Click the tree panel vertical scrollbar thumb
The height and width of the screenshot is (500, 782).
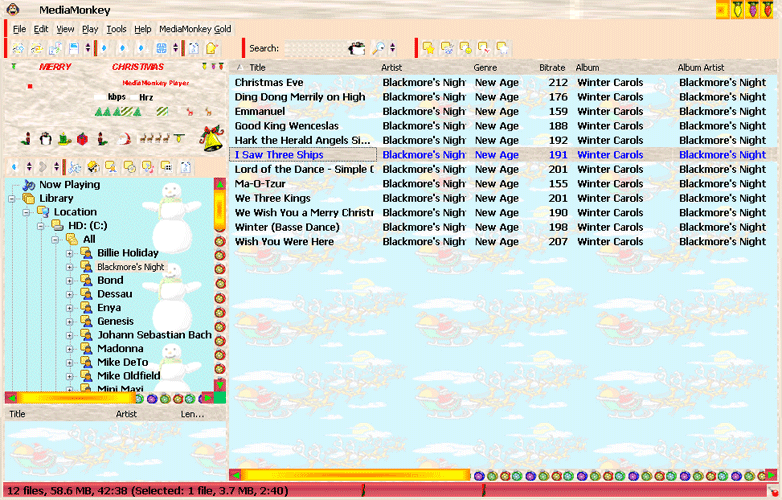coord(220,210)
